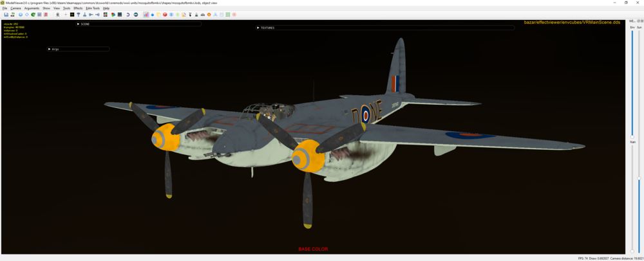Click the dark dome-shaped toolbar icon
The image size is (644, 261).
point(203,14)
